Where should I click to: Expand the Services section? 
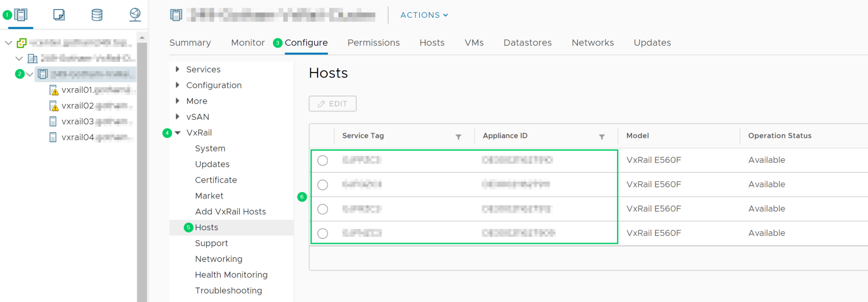[178, 69]
